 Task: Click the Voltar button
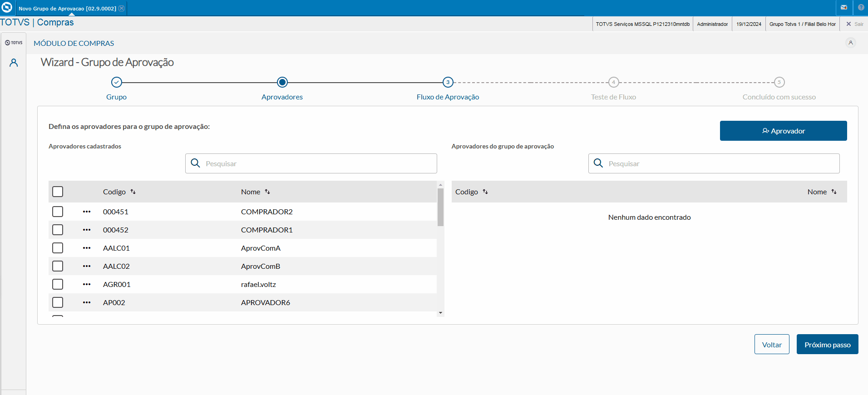tap(772, 345)
